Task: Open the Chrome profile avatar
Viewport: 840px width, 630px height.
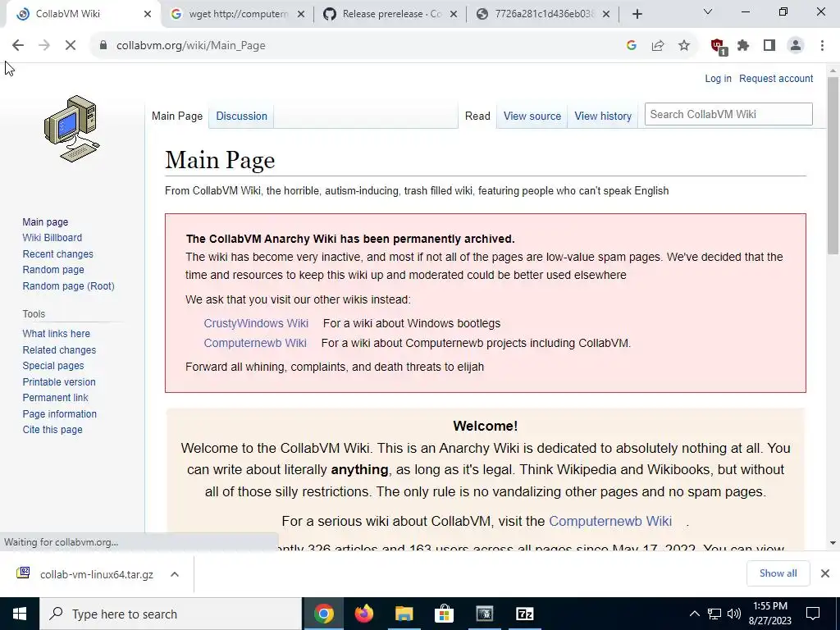Action: 796,46
